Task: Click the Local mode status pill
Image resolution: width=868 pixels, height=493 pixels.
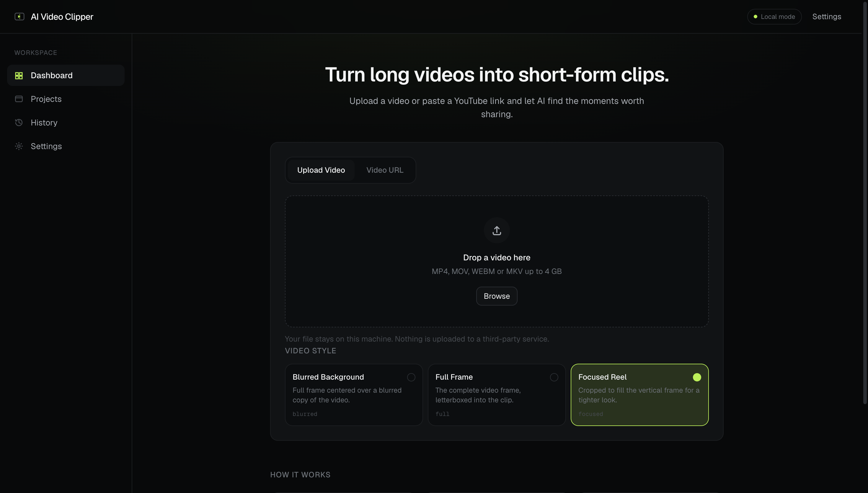Action: [774, 17]
